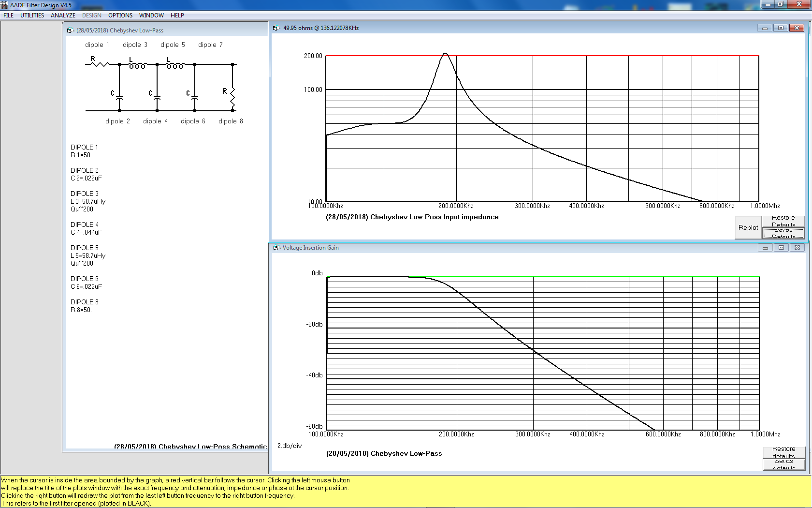This screenshot has height=508, width=812.
Task: Close the input impedance plot window
Action: point(797,28)
